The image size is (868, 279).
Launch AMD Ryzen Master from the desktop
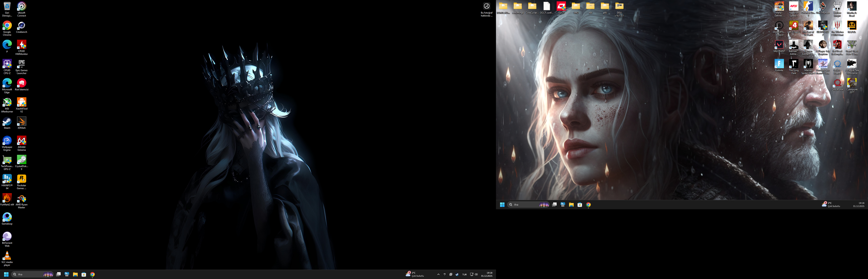21,202
